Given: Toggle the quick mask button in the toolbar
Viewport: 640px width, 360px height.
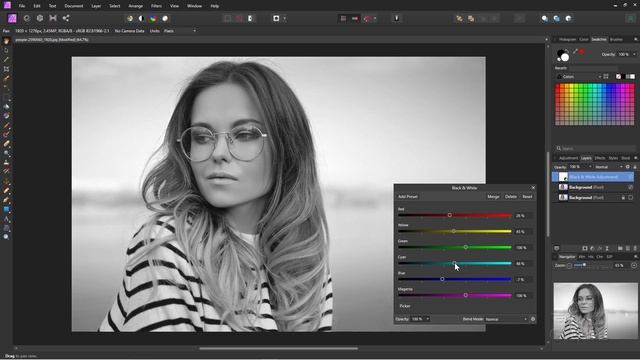Looking at the screenshot, I should coord(276,18).
